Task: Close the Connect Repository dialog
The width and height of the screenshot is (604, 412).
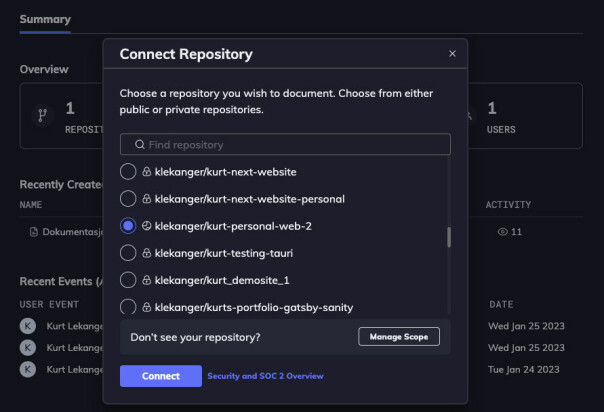Action: [x=452, y=54]
